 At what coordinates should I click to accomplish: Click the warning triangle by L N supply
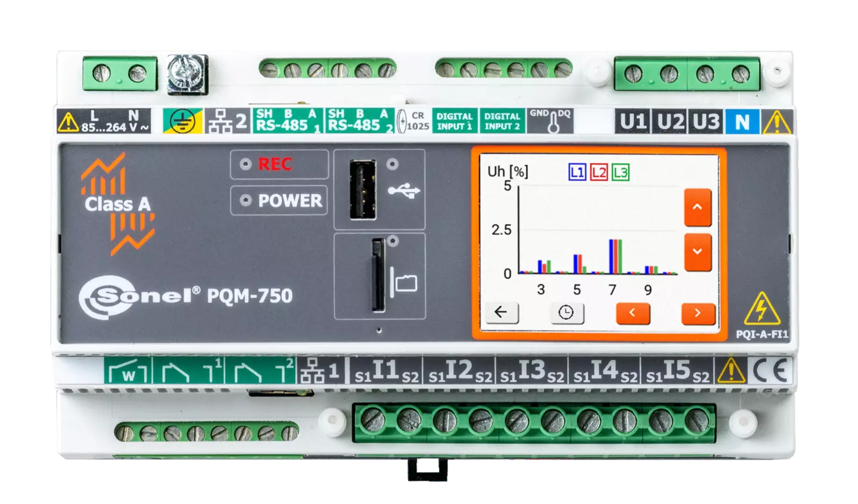pyautogui.click(x=68, y=122)
